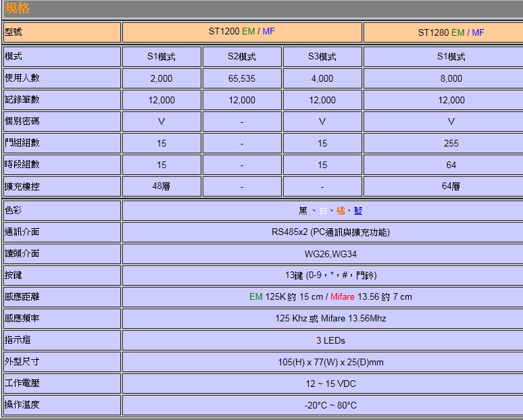Screen dimensions: 523x420
Task: Click the ST1280 EM / MF model header
Action: click(x=451, y=32)
